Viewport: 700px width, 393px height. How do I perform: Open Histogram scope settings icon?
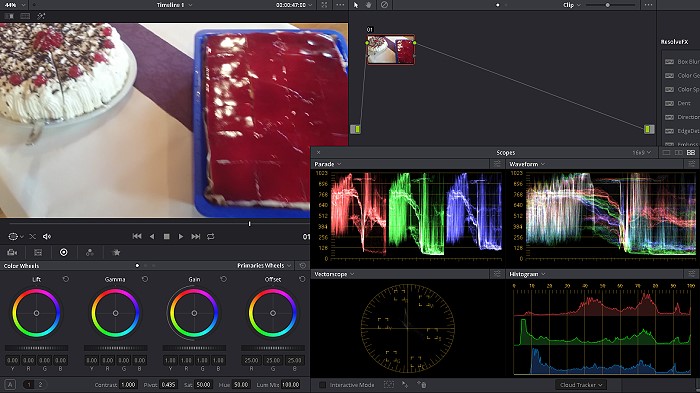coord(692,274)
